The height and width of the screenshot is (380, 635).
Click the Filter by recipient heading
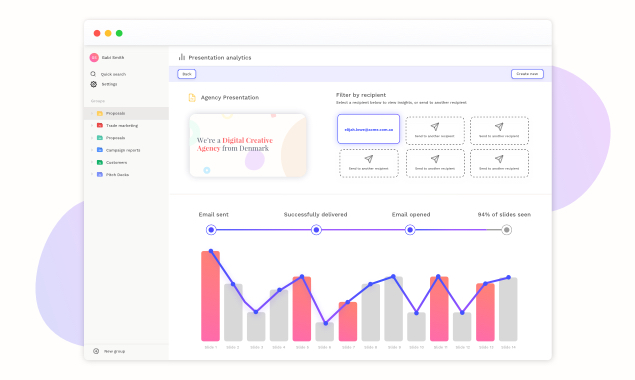[x=361, y=95]
